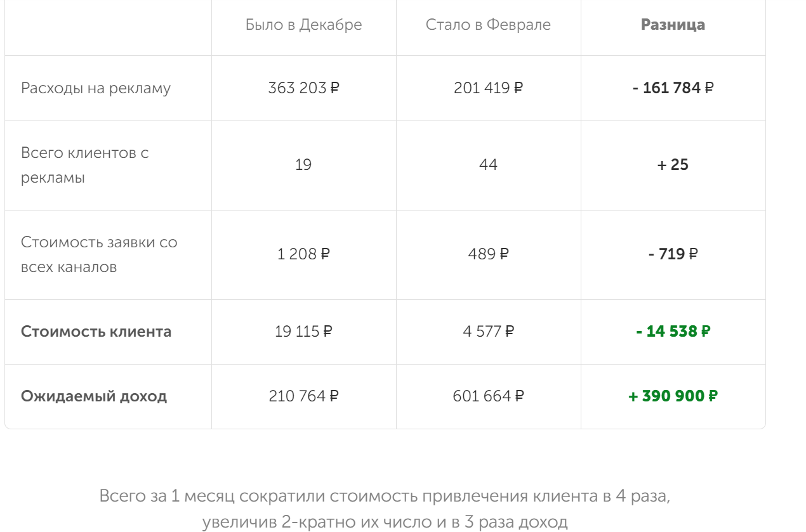The height and width of the screenshot is (532, 806).
Task: Select the 489 ₽ lead cost cell
Action: click(488, 254)
